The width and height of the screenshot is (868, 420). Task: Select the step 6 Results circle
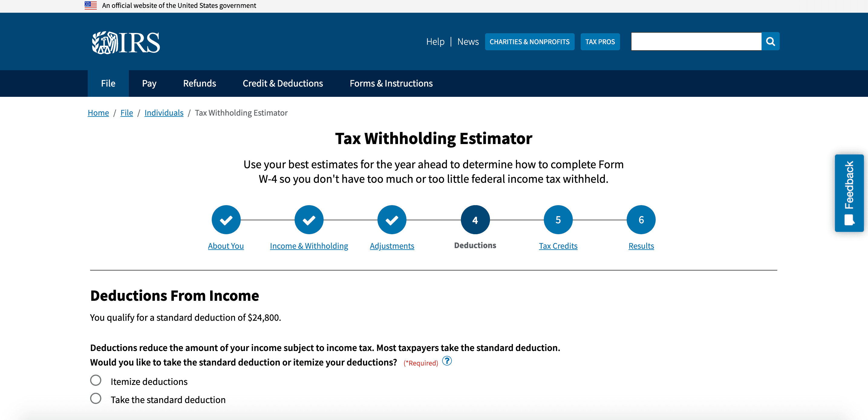(641, 220)
